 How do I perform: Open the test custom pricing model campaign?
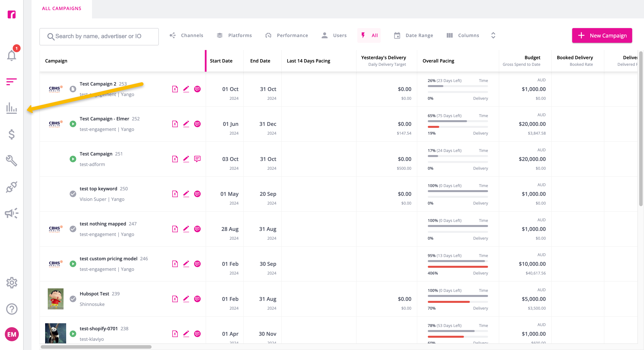point(108,259)
